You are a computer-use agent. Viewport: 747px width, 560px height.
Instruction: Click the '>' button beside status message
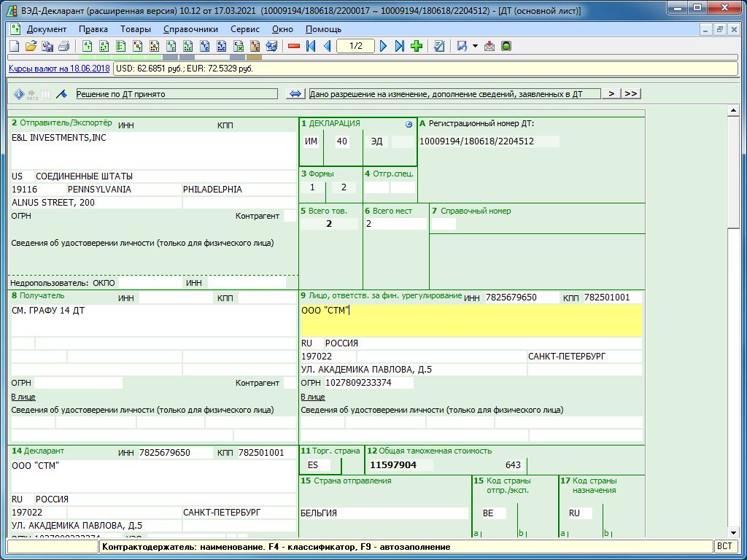click(611, 94)
